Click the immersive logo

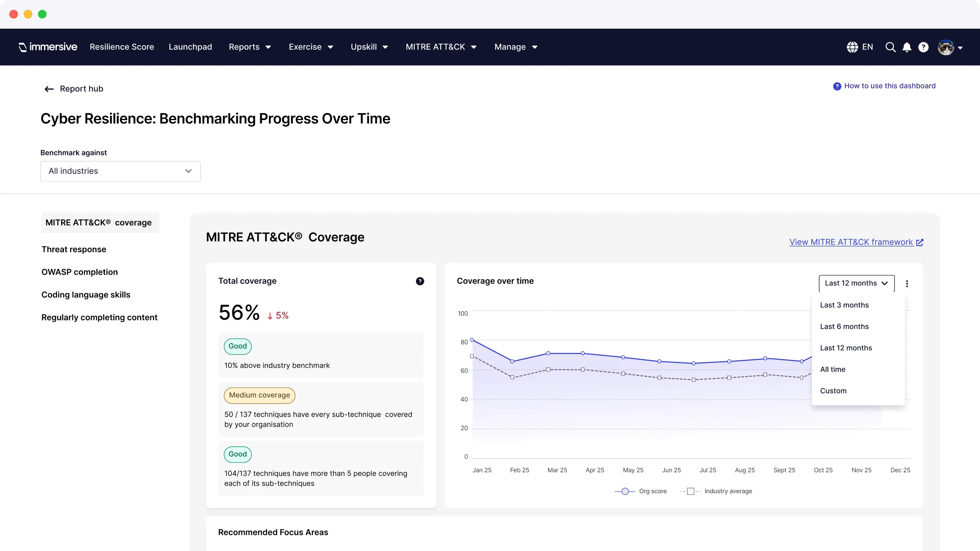click(48, 47)
